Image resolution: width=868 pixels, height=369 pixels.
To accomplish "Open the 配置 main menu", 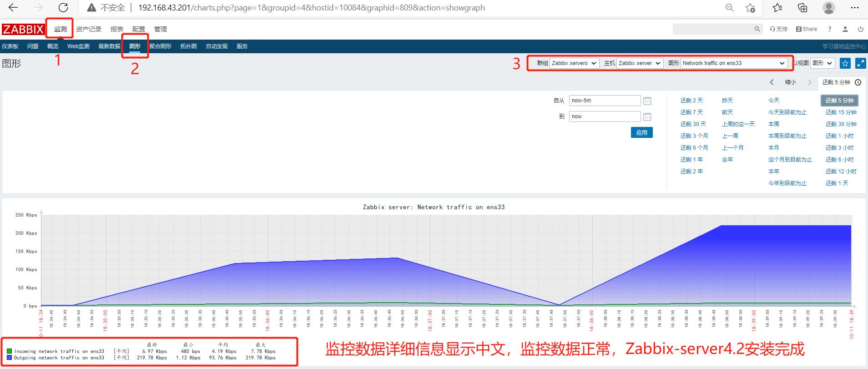I will pyautogui.click(x=139, y=29).
